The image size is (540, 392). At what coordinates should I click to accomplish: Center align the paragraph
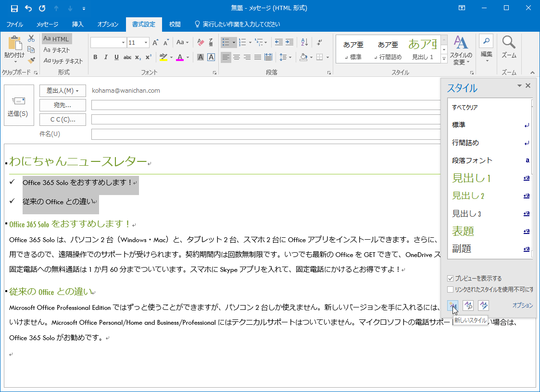tap(236, 57)
